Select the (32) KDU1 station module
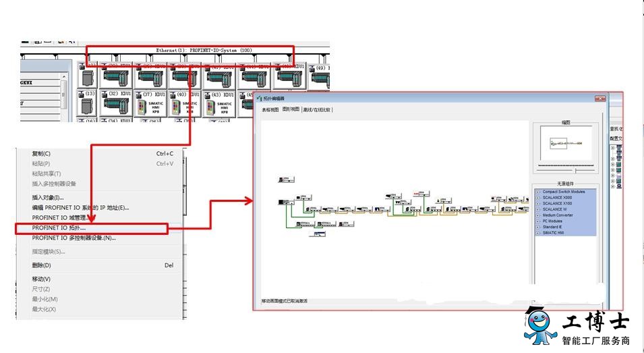The width and height of the screenshot is (644, 353). [x=116, y=103]
